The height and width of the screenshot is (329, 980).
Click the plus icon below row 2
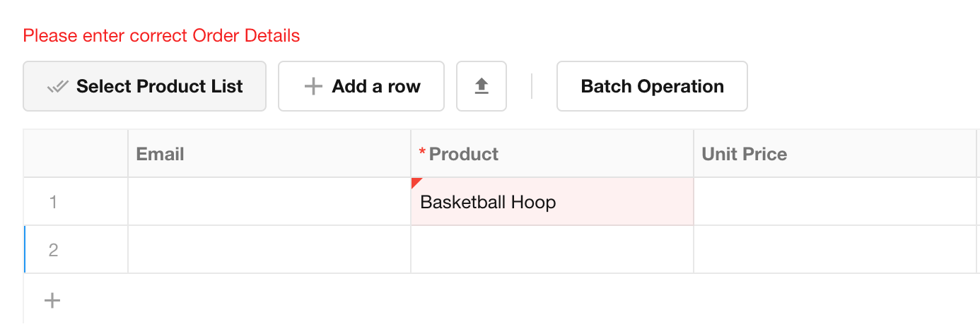(52, 301)
